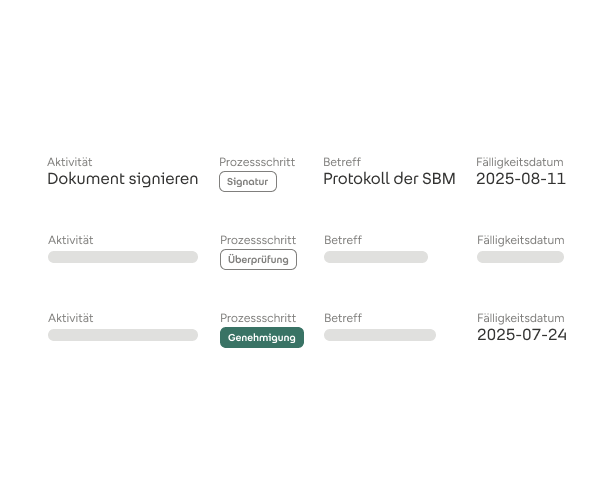The height and width of the screenshot is (500, 607).
Task: Click Prozessschritt label above Genehmigung badge
Action: point(258,318)
